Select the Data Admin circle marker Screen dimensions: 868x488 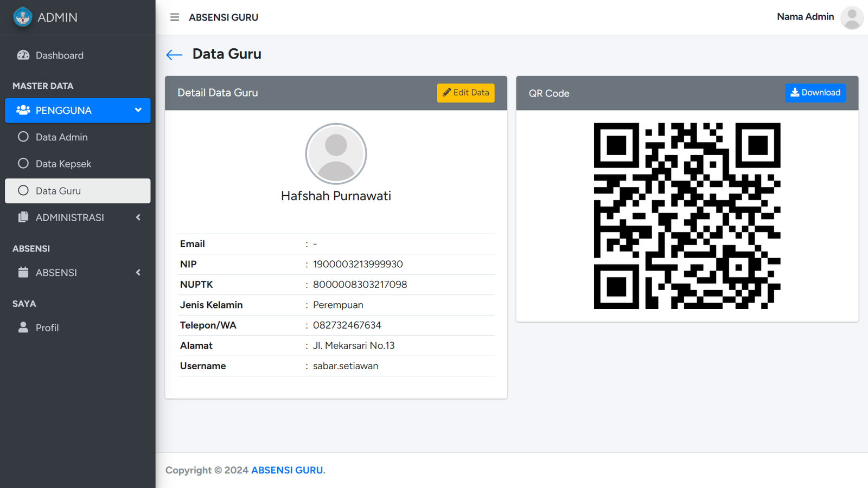(x=23, y=137)
